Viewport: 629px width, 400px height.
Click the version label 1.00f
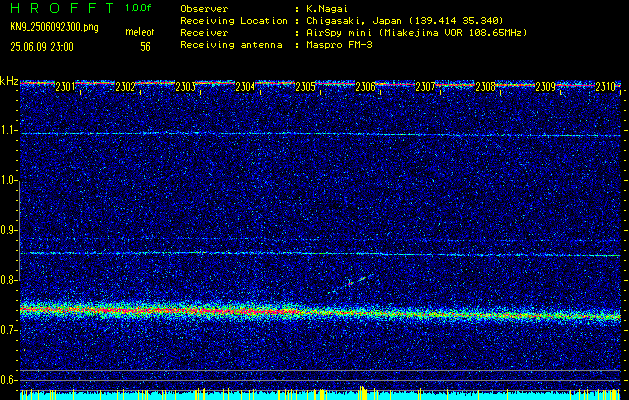[138, 8]
